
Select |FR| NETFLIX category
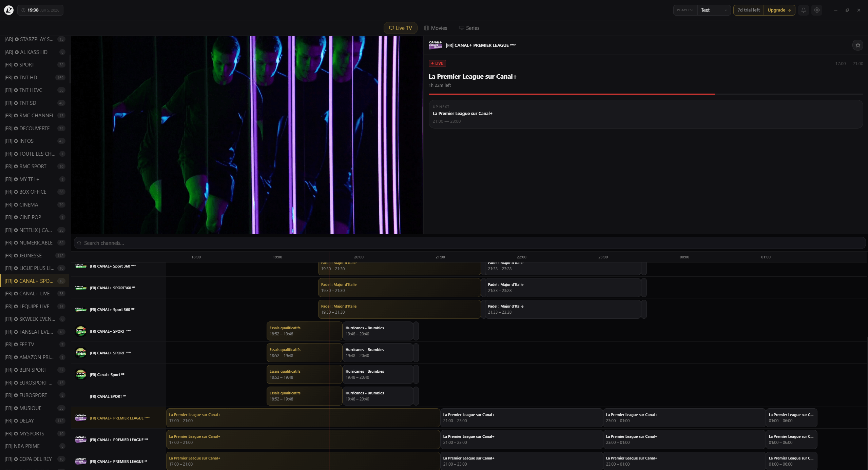(35, 230)
